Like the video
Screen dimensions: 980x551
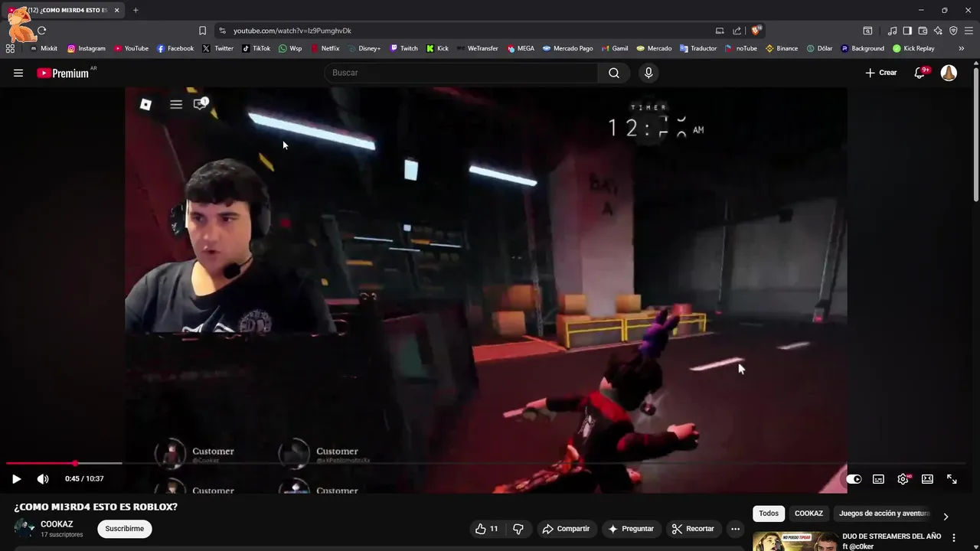487,529
